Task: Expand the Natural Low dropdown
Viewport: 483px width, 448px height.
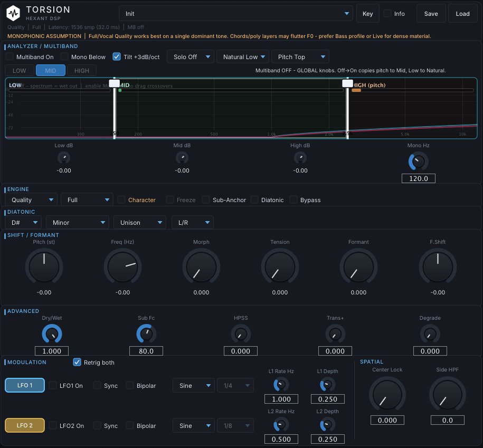Action: coord(243,56)
